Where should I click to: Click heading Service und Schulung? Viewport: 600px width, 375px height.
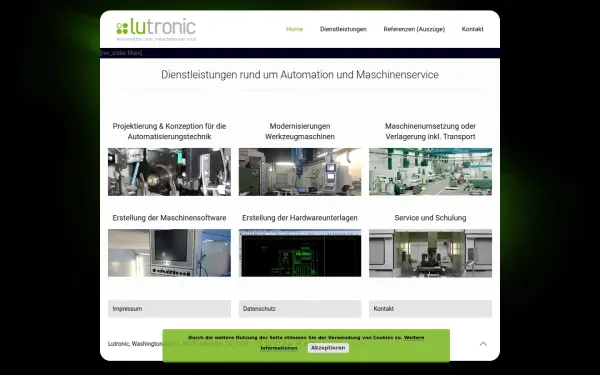(x=430, y=218)
